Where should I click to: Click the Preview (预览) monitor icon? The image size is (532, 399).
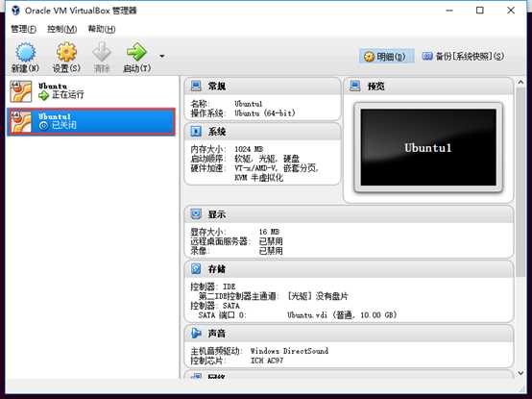pos(355,86)
